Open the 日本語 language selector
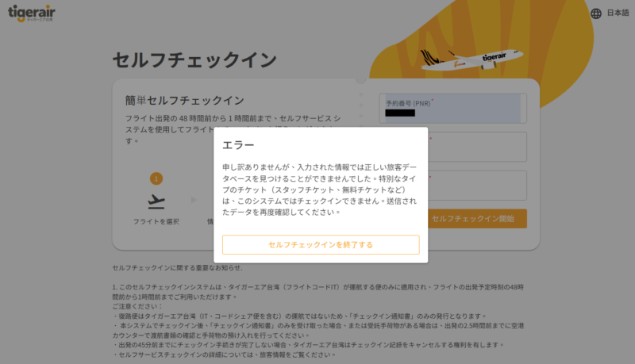 (x=618, y=13)
